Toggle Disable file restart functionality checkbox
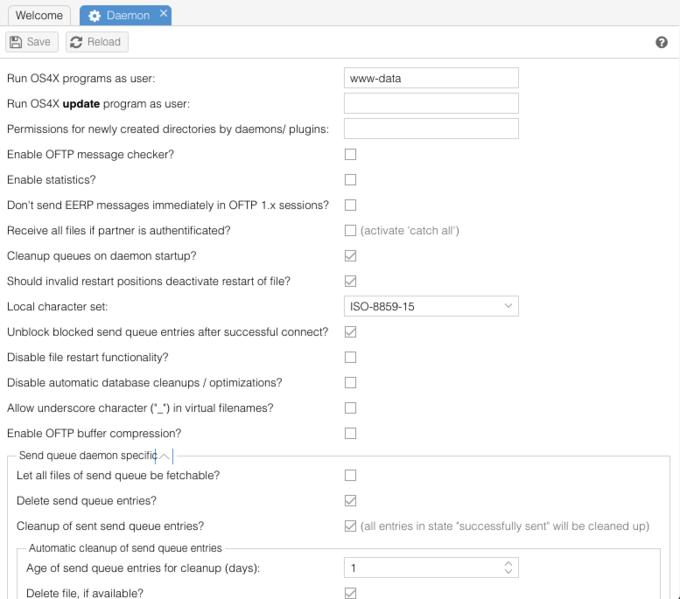 click(x=350, y=357)
